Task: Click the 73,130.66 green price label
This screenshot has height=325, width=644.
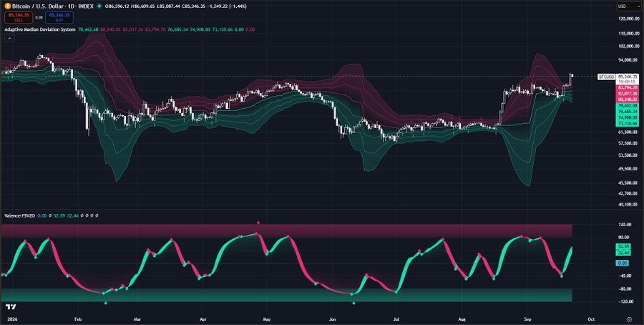Action: click(628, 123)
